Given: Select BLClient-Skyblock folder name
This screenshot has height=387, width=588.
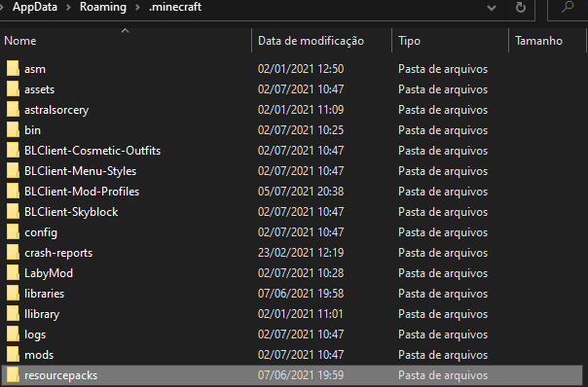Looking at the screenshot, I should tap(71, 212).
